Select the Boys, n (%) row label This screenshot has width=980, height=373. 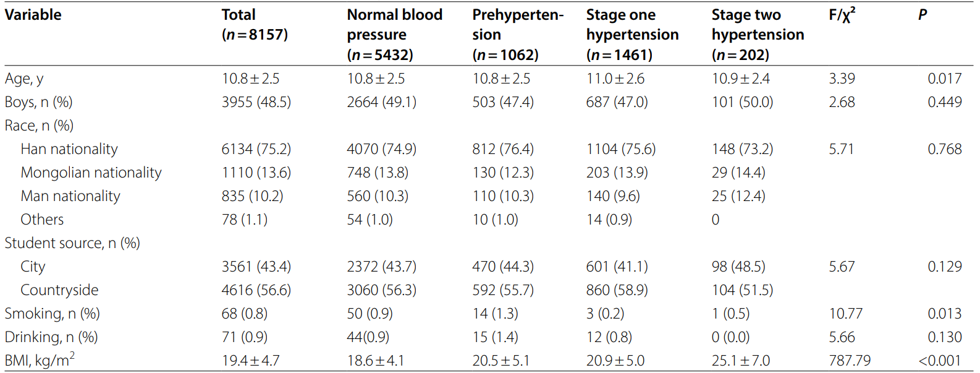[x=38, y=102]
